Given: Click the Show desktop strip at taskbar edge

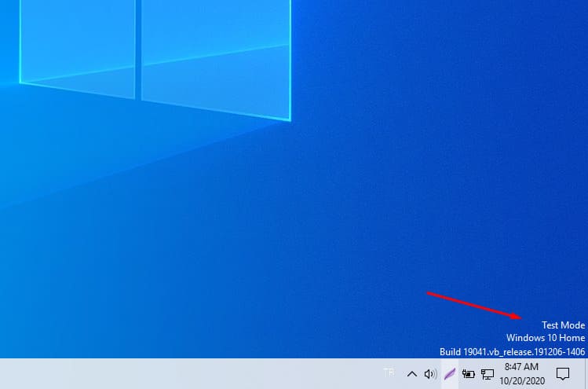Looking at the screenshot, I should 586,374.
